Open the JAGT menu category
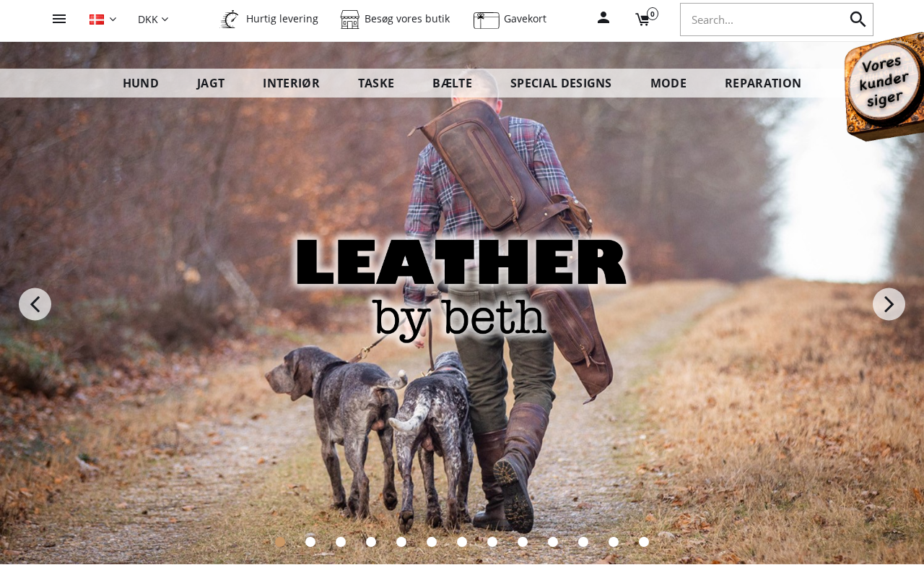 (x=211, y=83)
